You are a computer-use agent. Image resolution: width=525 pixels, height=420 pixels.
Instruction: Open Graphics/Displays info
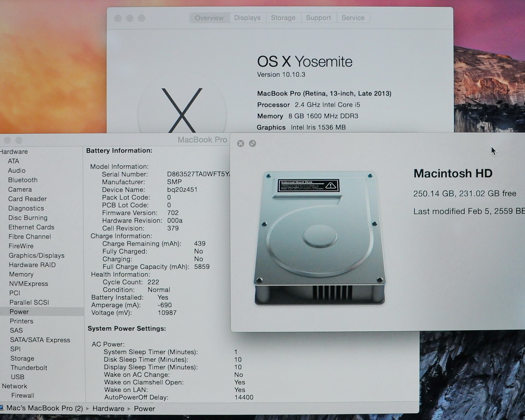point(37,256)
